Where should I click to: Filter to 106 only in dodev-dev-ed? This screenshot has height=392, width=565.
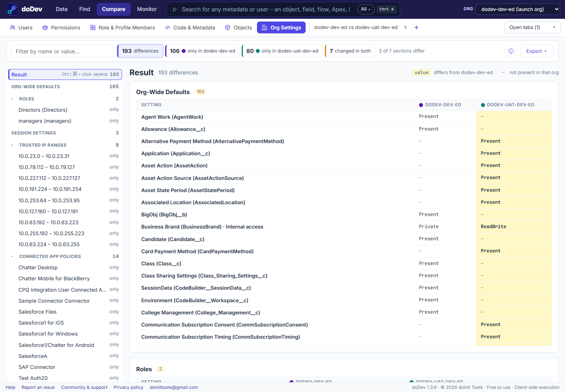202,51
